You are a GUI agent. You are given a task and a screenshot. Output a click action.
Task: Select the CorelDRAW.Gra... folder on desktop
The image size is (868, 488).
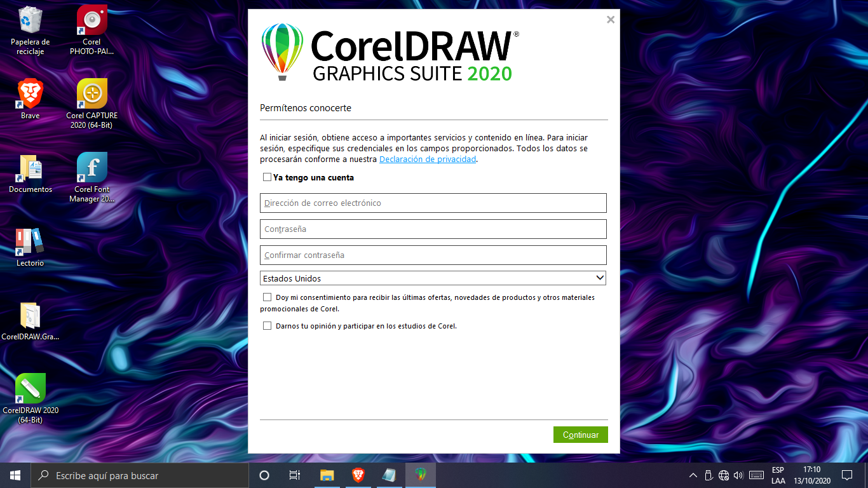point(30,321)
